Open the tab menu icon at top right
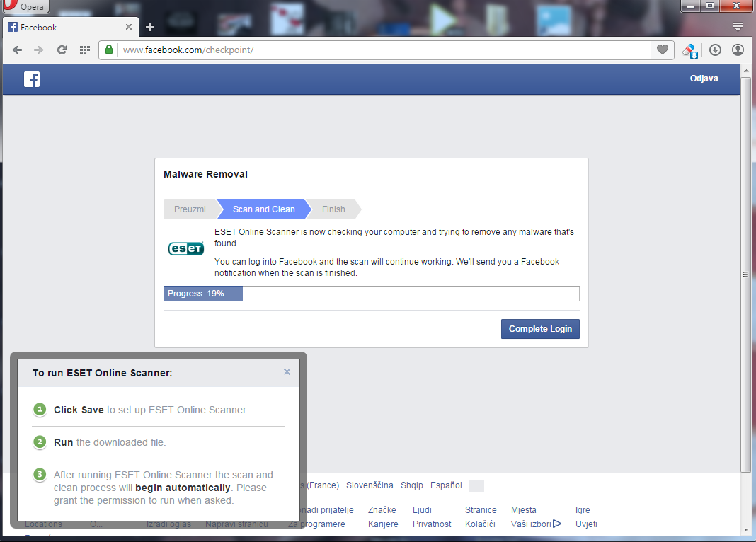Screen dimensions: 756x542 click(738, 26)
